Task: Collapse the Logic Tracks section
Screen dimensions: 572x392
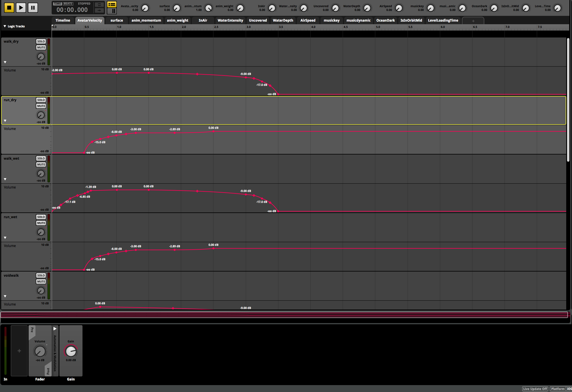Action: coord(5,26)
